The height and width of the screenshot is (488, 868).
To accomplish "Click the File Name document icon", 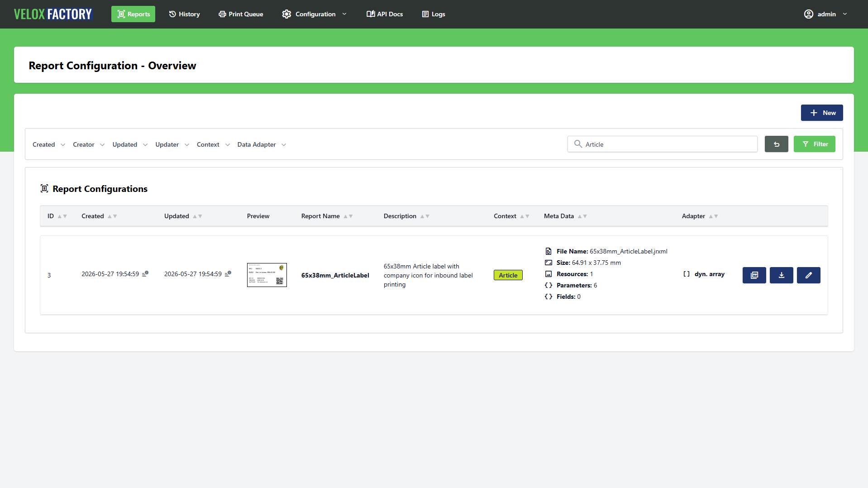I will [548, 251].
